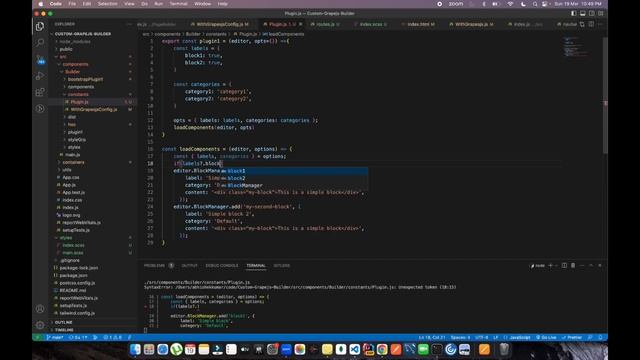Switch to the PROBLEMS panel tab
This screenshot has width=640, height=360.
154,265
